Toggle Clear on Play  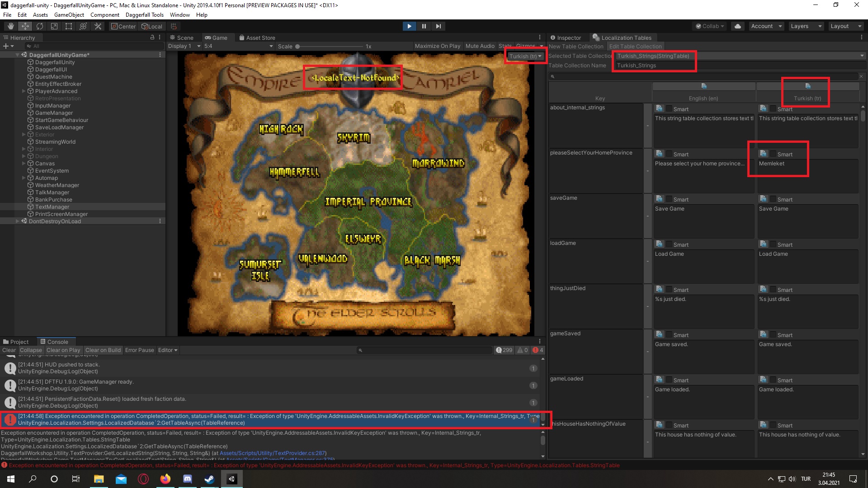(63, 350)
